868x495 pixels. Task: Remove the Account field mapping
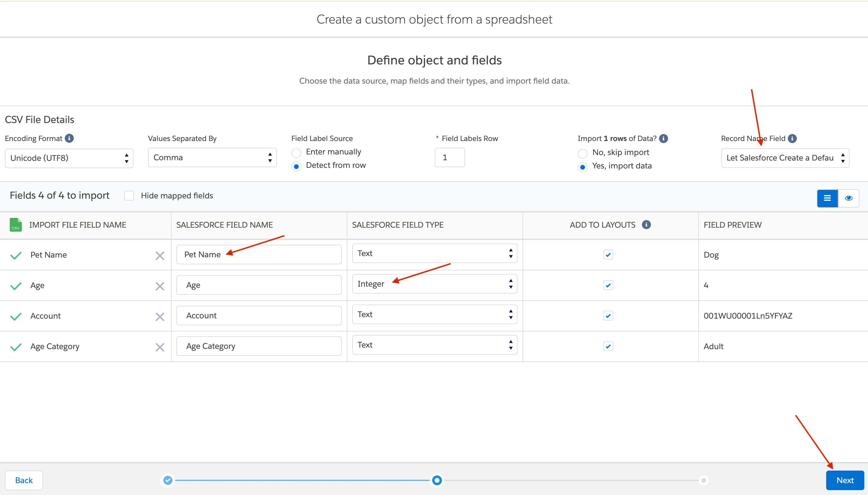click(160, 316)
